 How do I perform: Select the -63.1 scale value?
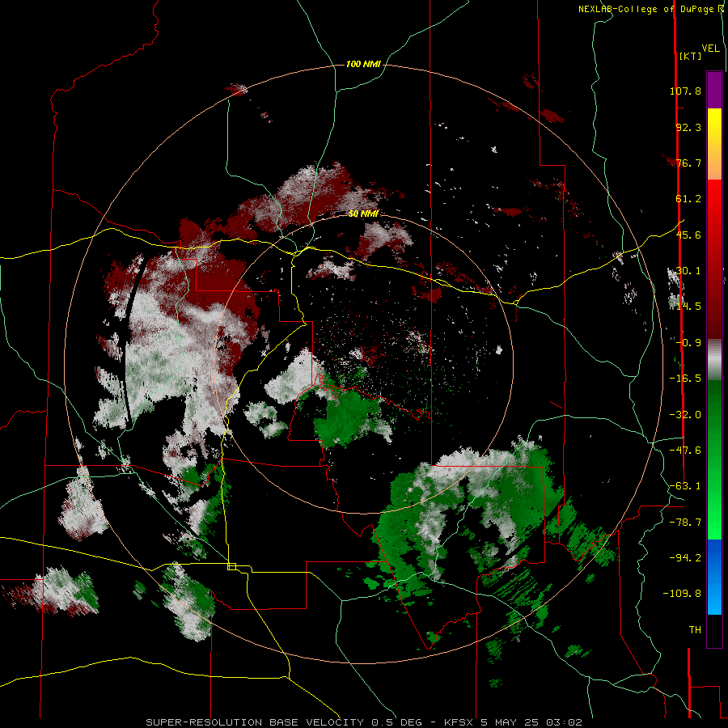(x=685, y=486)
